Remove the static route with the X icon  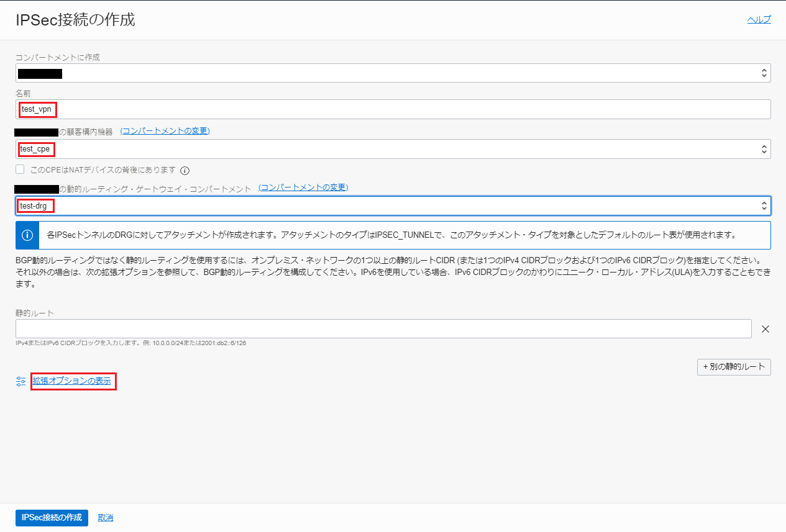(765, 329)
